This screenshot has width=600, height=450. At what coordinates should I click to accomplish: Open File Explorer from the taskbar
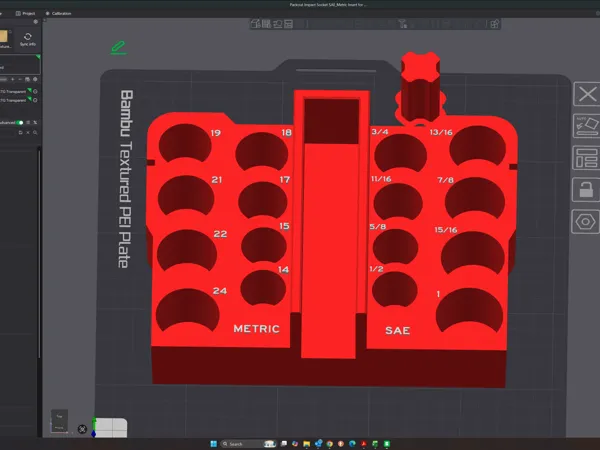307,444
